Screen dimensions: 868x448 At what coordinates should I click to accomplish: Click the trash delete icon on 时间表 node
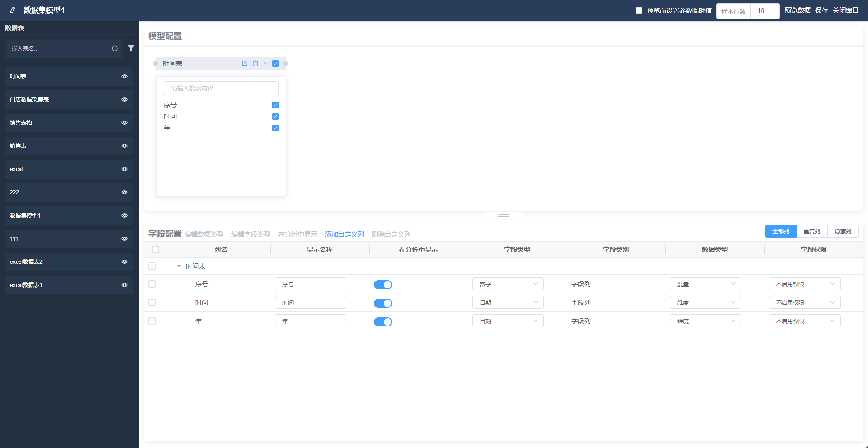[x=255, y=64]
